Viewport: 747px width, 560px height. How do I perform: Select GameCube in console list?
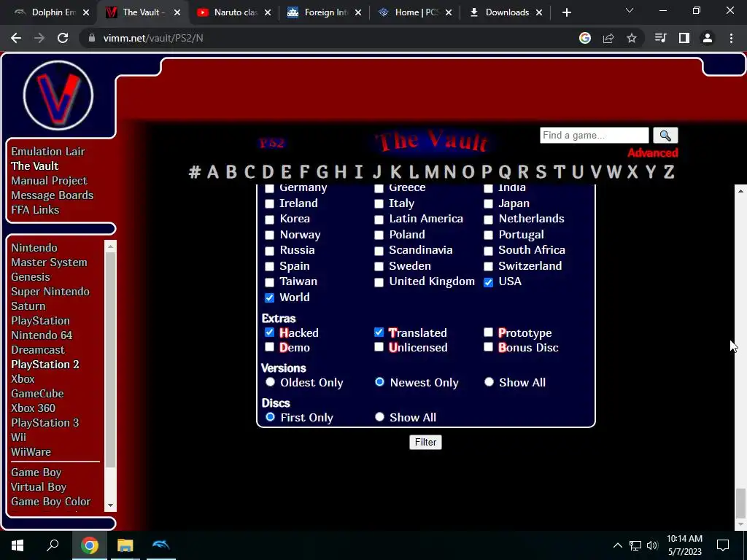38,394
